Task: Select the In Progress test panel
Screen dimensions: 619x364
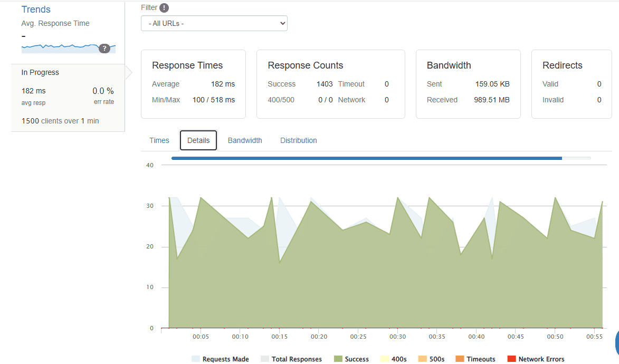Action: [x=68, y=98]
